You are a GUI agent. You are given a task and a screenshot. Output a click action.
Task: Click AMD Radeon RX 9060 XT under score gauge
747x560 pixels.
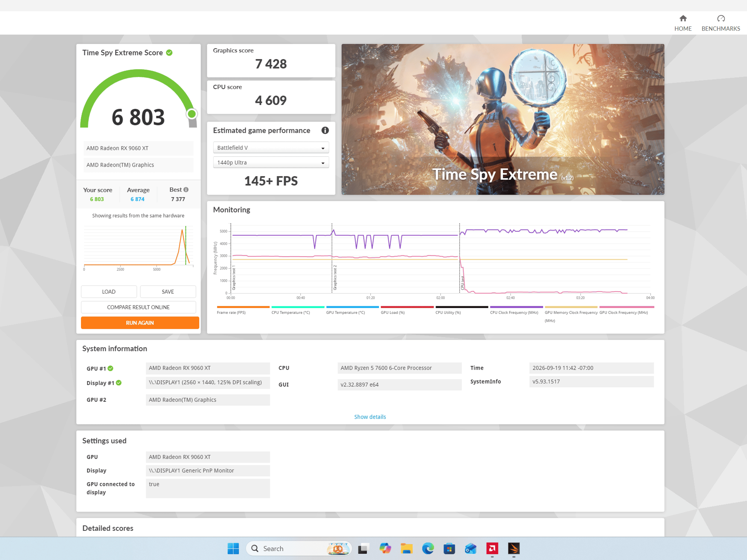click(x=138, y=148)
